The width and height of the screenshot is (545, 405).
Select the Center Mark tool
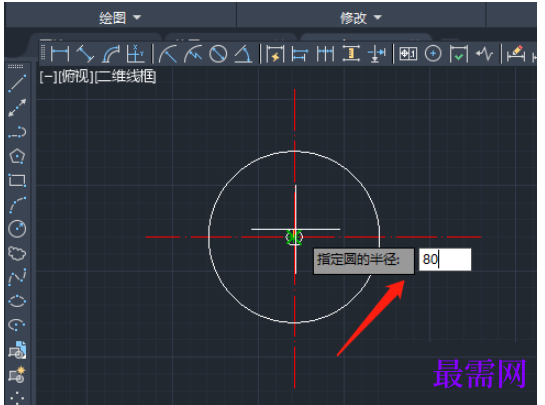click(433, 54)
